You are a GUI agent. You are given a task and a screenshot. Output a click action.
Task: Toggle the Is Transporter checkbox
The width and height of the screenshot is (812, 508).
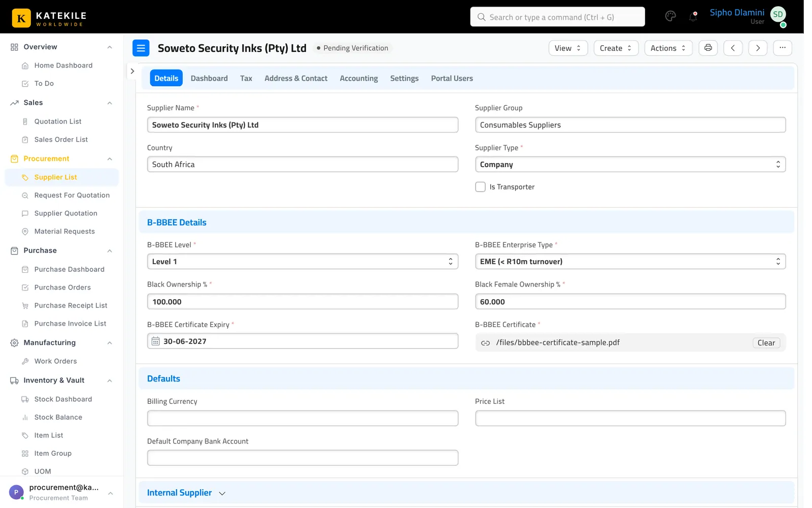(480, 187)
